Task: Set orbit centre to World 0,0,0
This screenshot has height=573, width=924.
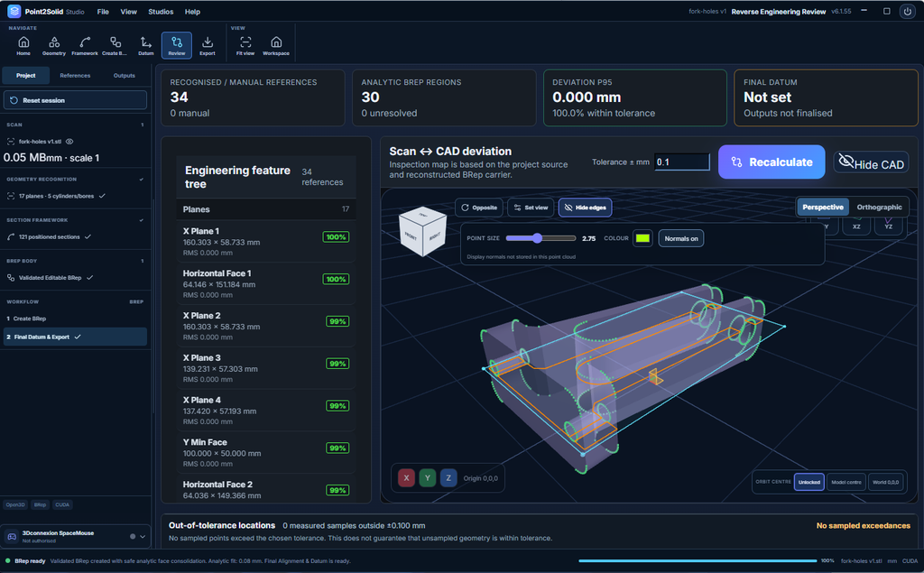Action: (886, 482)
